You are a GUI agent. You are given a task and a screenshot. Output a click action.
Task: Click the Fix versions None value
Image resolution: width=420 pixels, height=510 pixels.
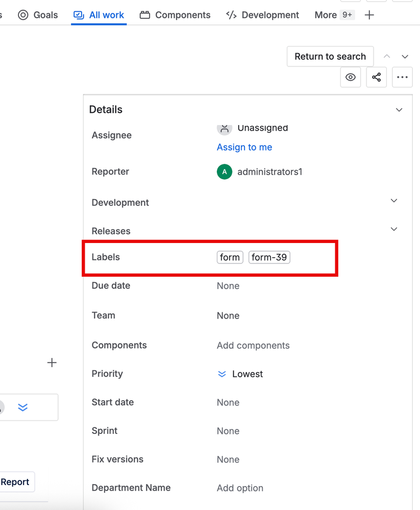(x=228, y=459)
